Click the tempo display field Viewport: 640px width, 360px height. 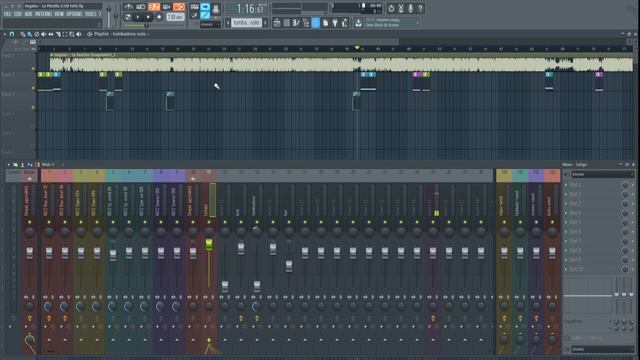pyautogui.click(x=176, y=17)
